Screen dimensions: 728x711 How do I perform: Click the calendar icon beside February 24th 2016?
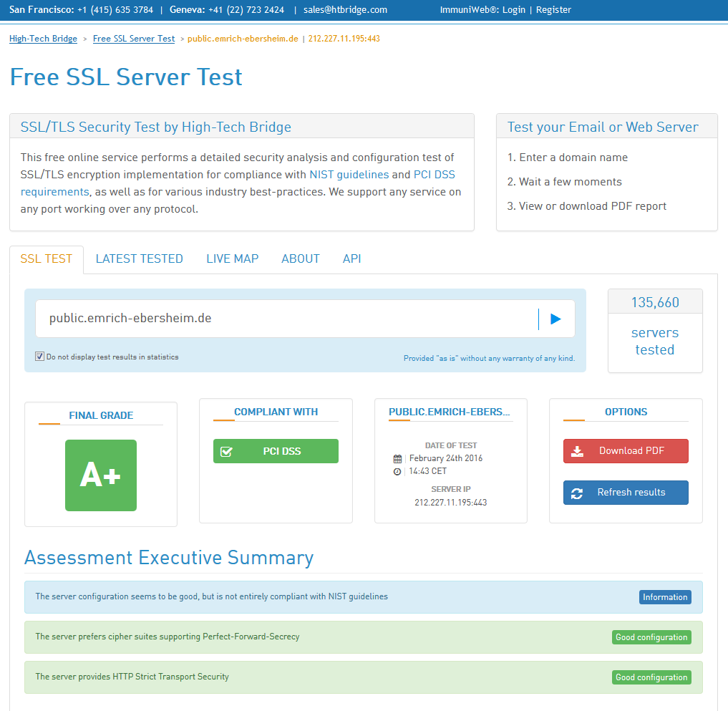pyautogui.click(x=397, y=459)
